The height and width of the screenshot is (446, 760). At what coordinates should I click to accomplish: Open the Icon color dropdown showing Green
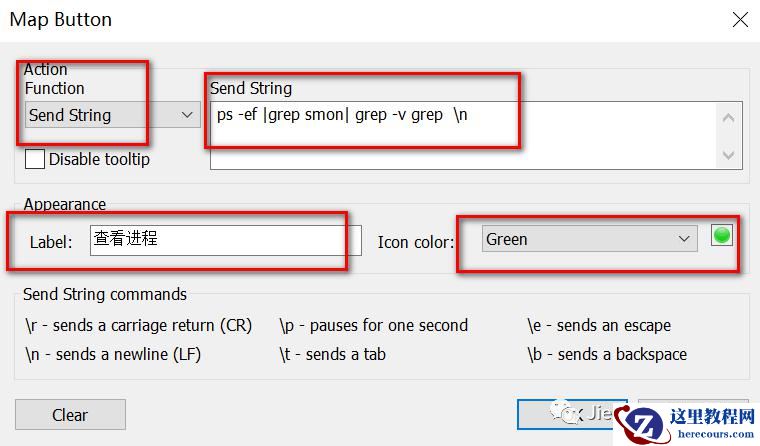(589, 239)
